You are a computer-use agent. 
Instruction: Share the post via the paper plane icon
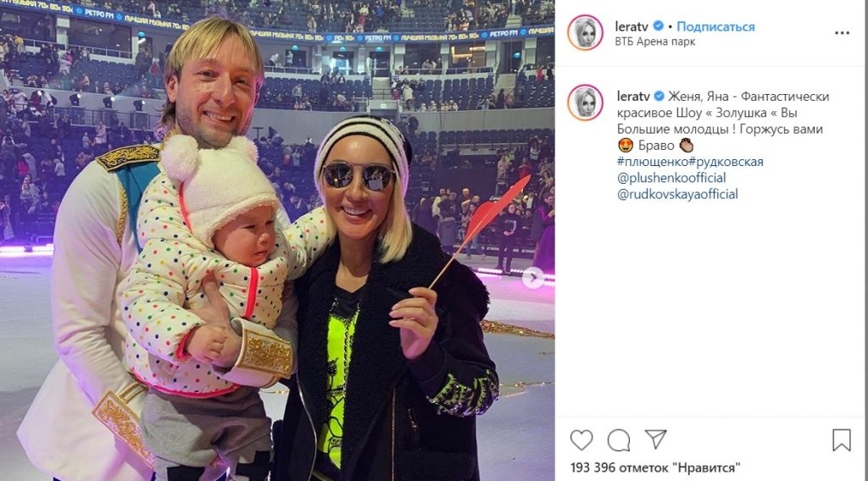click(656, 439)
